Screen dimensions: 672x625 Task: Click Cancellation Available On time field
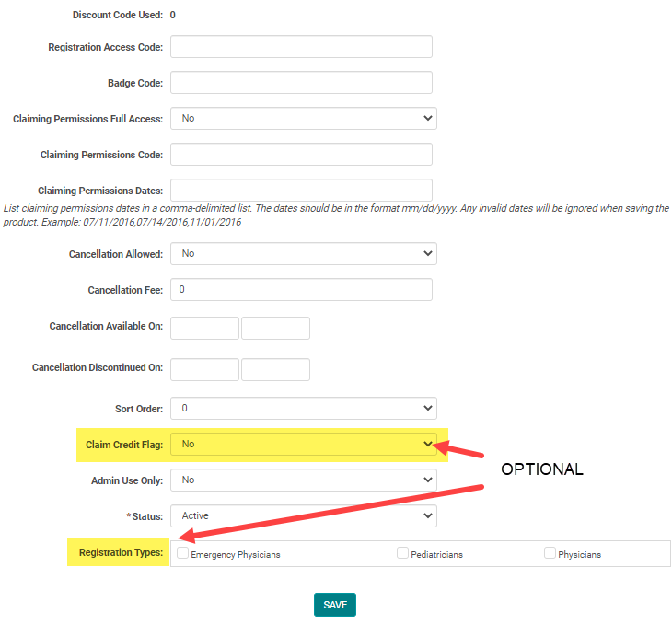pos(275,329)
